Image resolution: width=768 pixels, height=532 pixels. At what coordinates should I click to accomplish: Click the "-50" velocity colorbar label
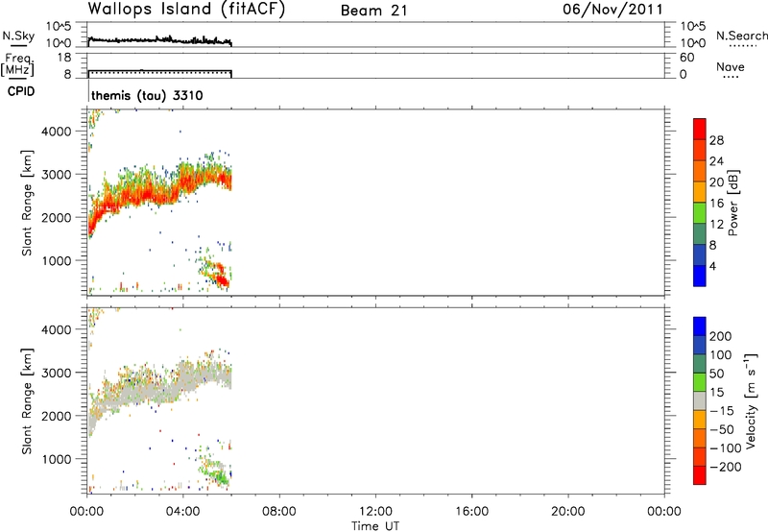(722, 429)
